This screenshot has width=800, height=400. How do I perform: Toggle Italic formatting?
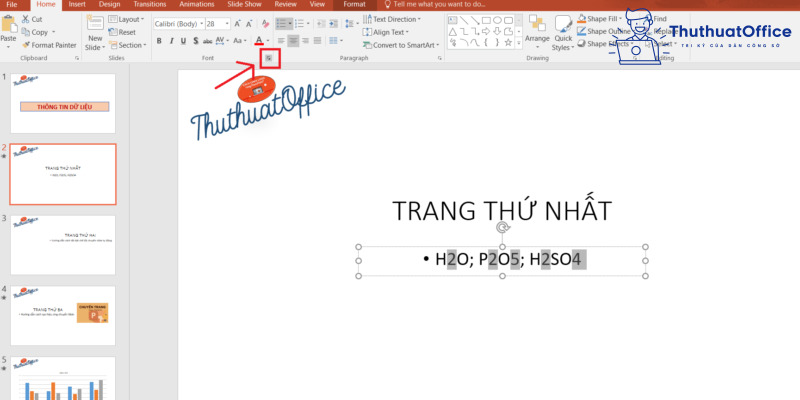(171, 41)
